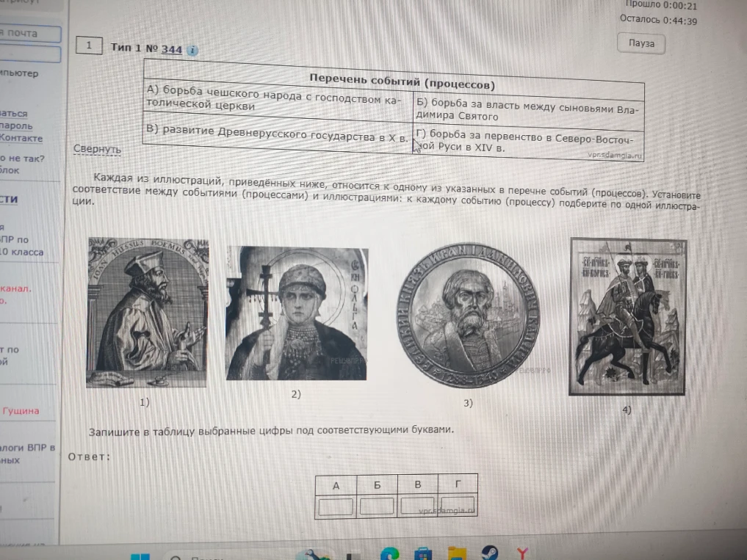Select the Princess Olga illustration 2
This screenshot has width=747, height=560.
coord(297,313)
